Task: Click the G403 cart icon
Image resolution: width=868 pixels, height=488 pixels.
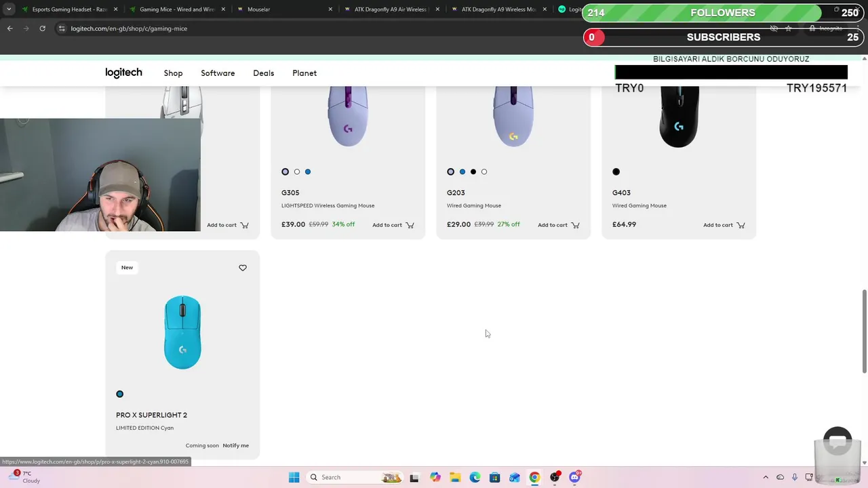Action: coord(741,225)
